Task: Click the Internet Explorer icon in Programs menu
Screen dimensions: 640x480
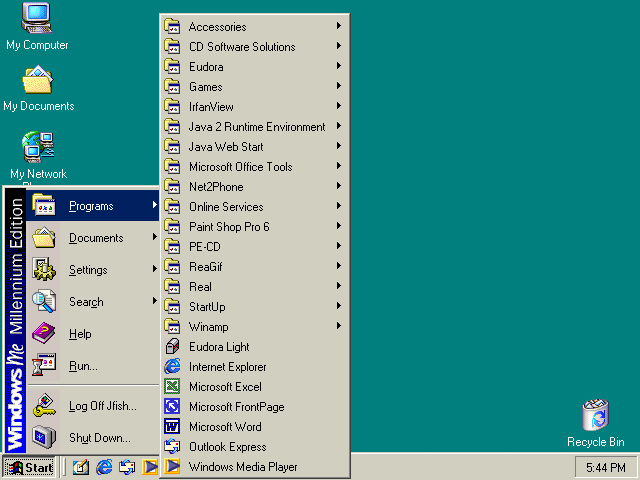Action: point(172,367)
